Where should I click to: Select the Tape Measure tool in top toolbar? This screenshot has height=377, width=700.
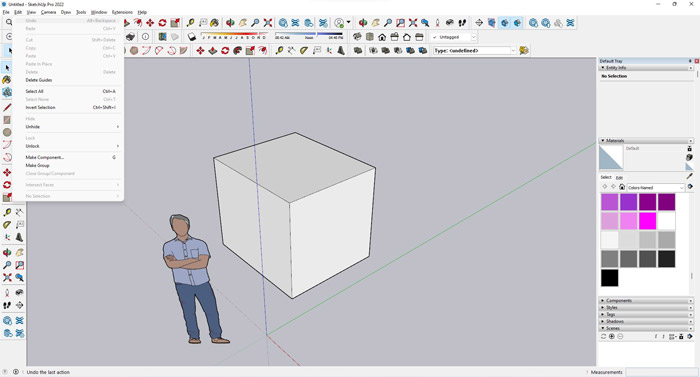pyautogui.click(x=190, y=23)
